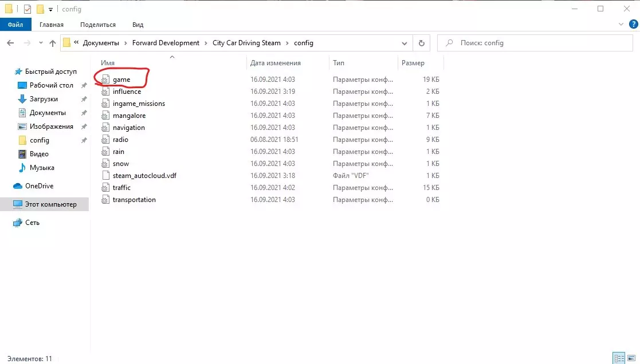Click radio file date 06.08.2021 18:51

coord(274,140)
